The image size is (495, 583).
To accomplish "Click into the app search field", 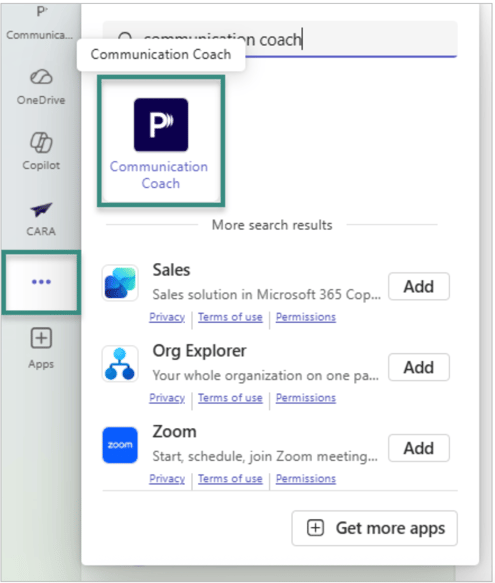I will 280,39.
